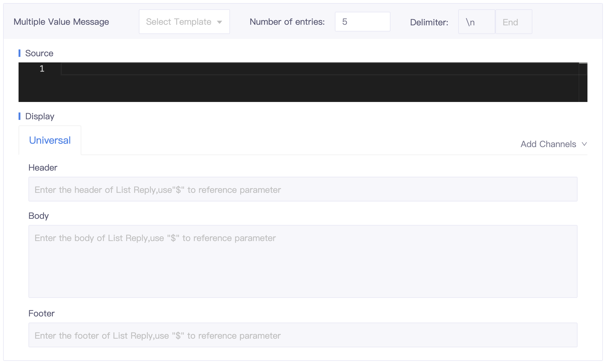Click the End delimiter input box
Viewport: 606px width, 364px height.
[x=513, y=22]
